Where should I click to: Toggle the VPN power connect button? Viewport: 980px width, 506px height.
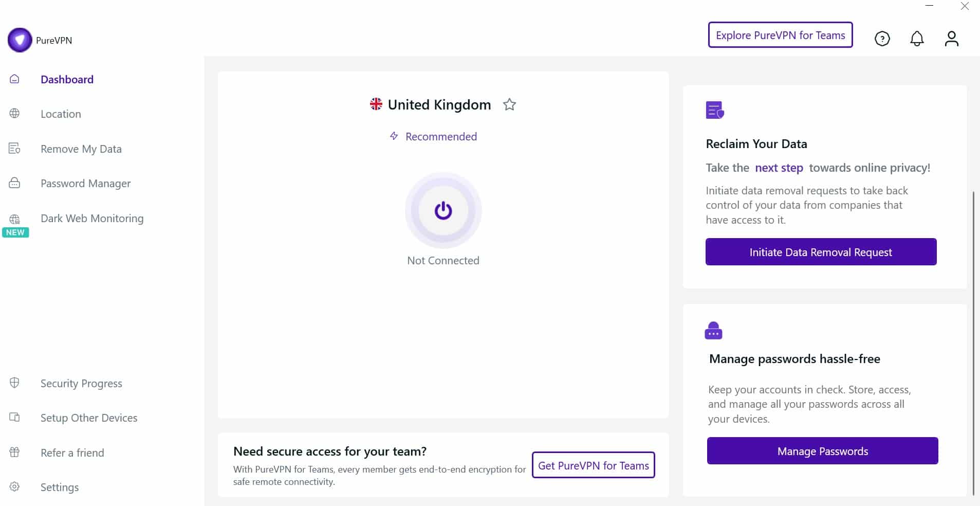[443, 210]
